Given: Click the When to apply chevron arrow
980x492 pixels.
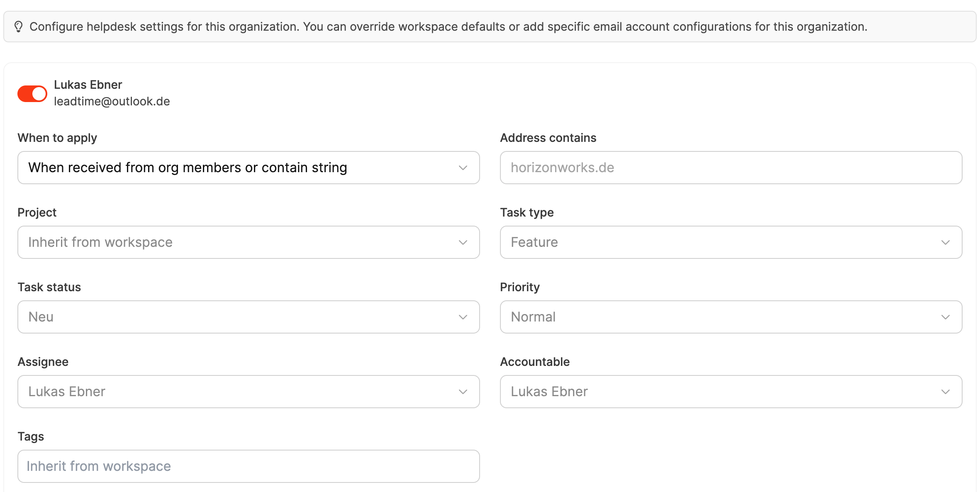Looking at the screenshot, I should [x=463, y=168].
